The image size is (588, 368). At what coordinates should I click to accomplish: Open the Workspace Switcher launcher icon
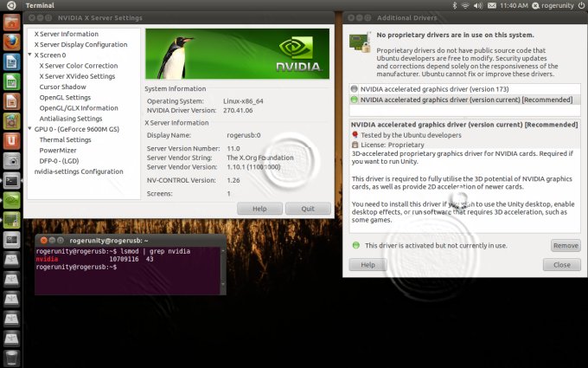[x=11, y=240]
